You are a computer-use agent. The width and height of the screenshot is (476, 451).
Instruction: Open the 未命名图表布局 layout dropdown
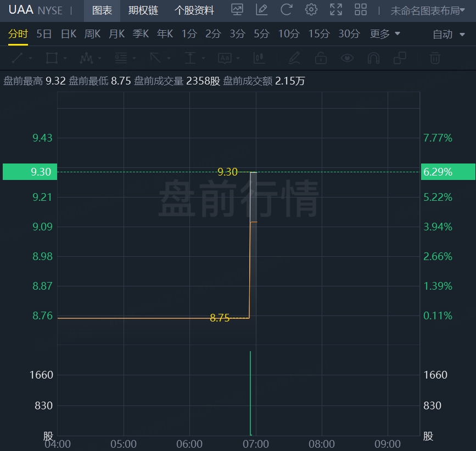[428, 10]
